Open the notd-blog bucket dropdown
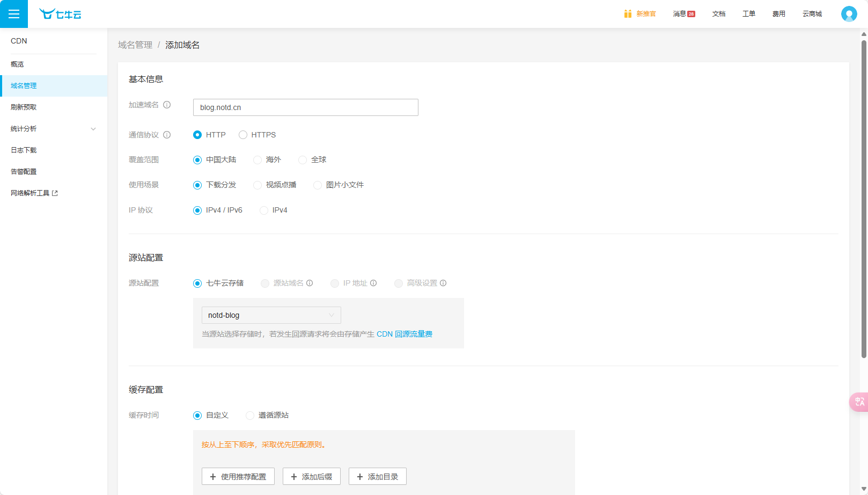 [x=271, y=315]
